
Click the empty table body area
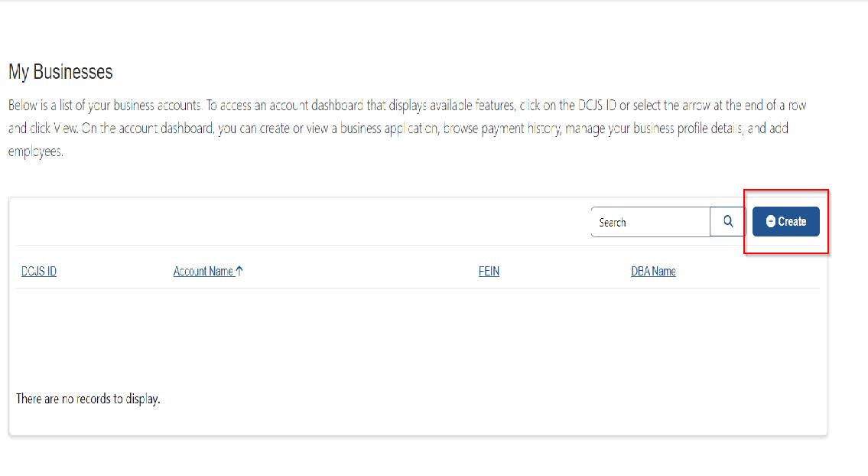tap(418, 337)
